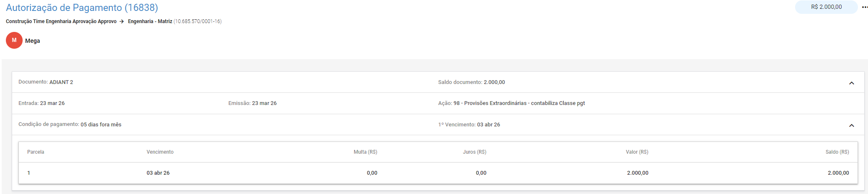
Task: Click the breadcrumb arrow icon
Action: tap(122, 21)
